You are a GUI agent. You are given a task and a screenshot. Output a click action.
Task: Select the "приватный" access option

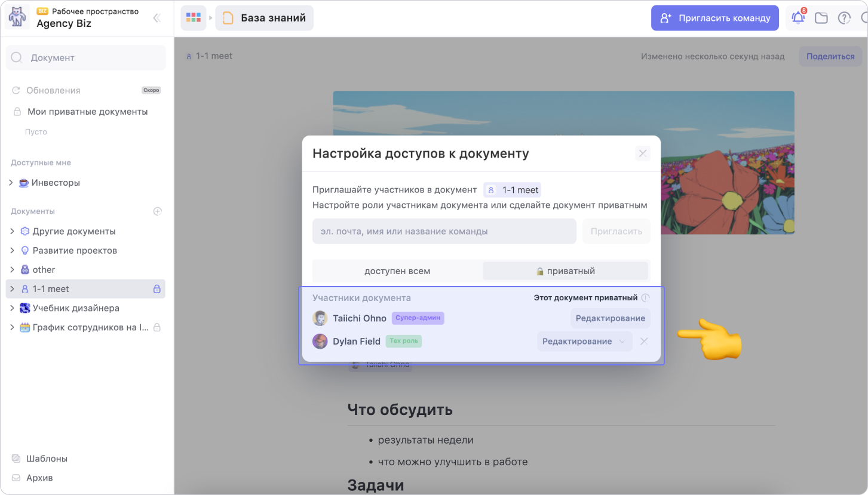[565, 271]
